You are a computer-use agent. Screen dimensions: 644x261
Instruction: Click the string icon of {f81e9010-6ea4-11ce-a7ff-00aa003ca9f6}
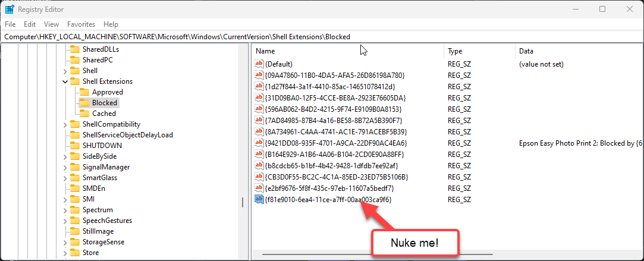point(259,199)
